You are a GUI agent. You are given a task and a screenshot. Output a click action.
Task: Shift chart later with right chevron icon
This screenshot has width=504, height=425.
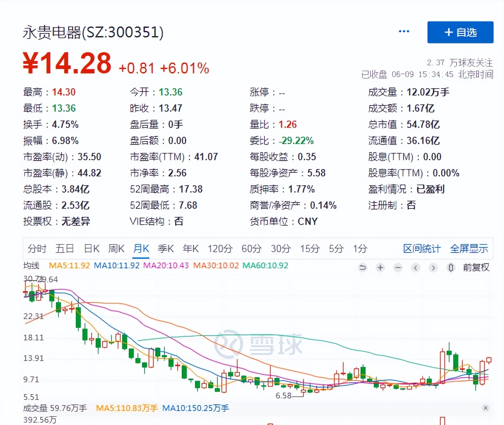(x=433, y=268)
